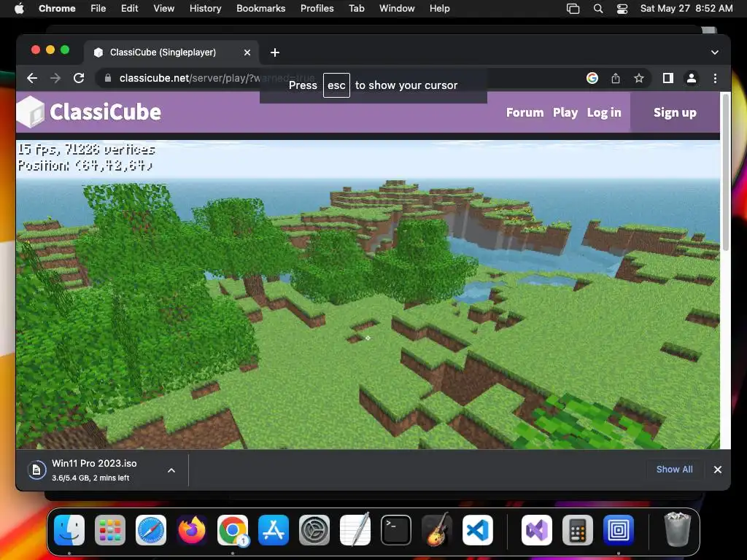Viewport: 747px width, 560px height.
Task: Close the downloads bar
Action: pyautogui.click(x=718, y=470)
